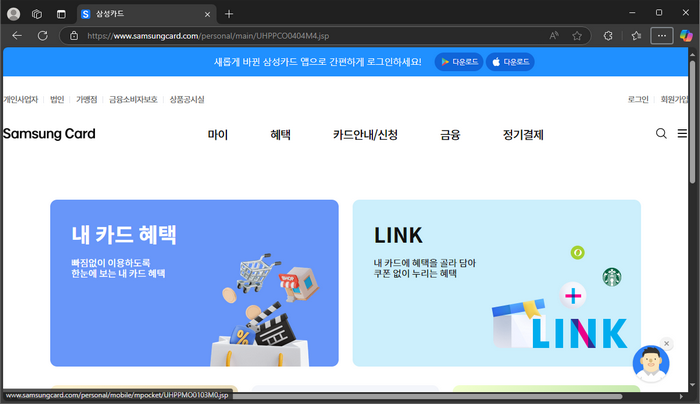Open the 상품공시실 link
Screen dimensions: 700x404
point(187,100)
